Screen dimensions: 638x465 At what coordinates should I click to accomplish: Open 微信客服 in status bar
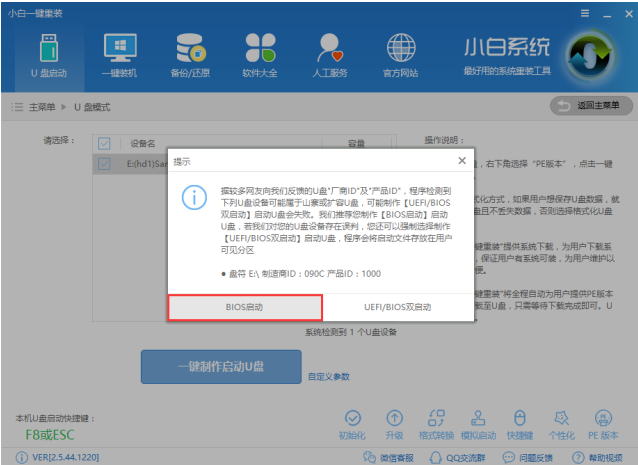click(388, 458)
